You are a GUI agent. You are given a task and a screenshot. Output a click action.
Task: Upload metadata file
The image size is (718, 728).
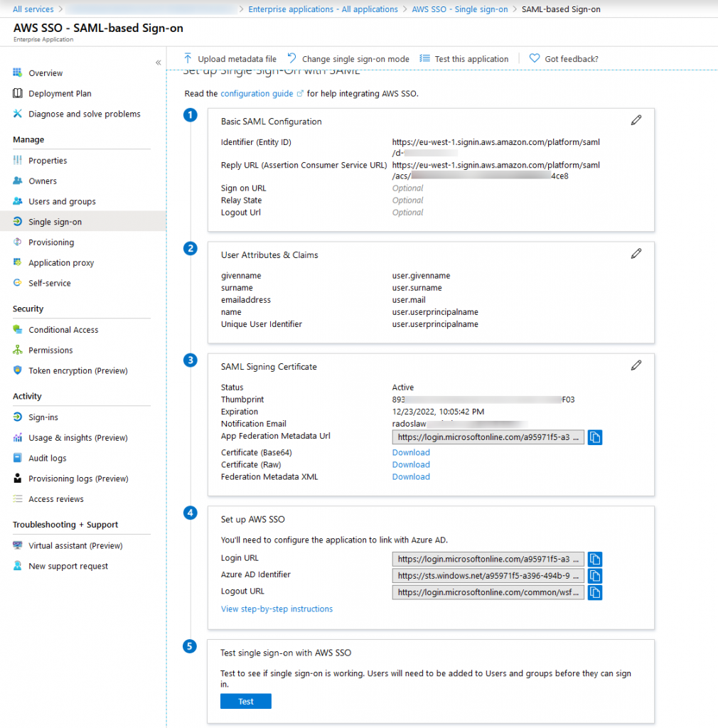click(x=230, y=59)
